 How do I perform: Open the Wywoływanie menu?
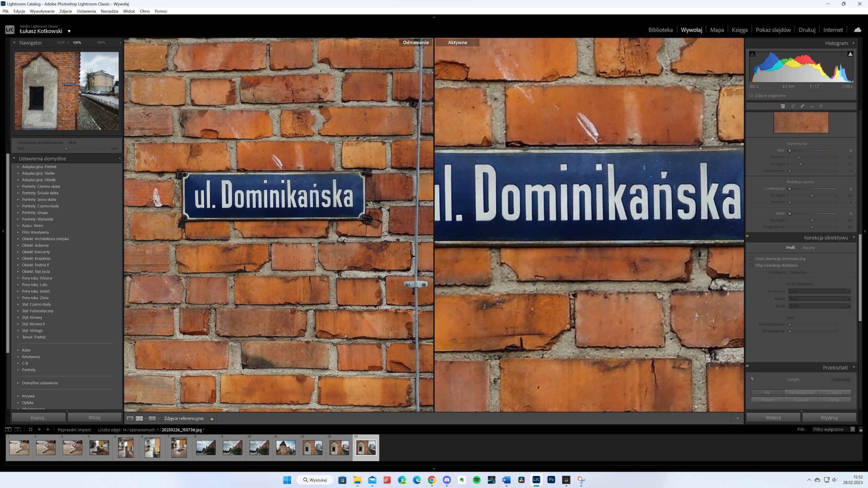[x=42, y=11]
